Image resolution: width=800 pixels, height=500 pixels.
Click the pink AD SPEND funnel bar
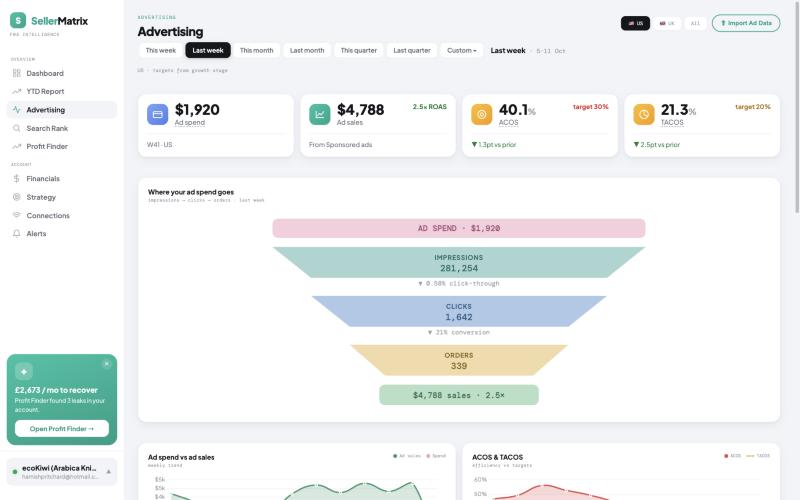pyautogui.click(x=459, y=228)
